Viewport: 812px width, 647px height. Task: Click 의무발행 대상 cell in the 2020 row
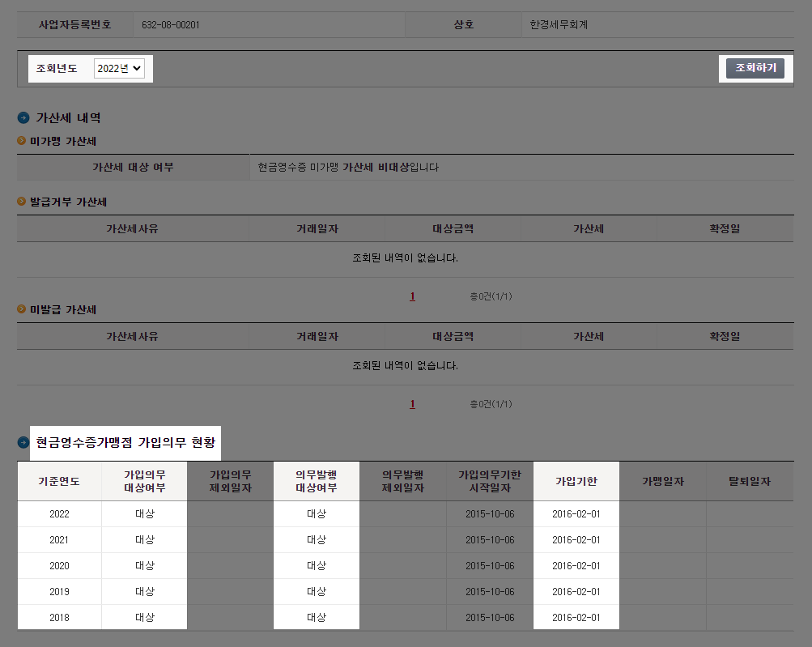pos(317,566)
